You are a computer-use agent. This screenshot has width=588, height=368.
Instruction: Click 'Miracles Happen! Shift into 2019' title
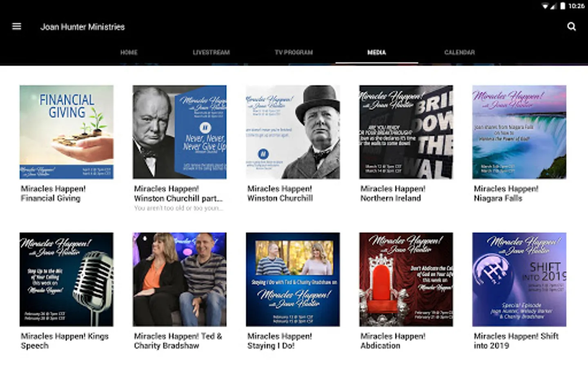click(516, 341)
